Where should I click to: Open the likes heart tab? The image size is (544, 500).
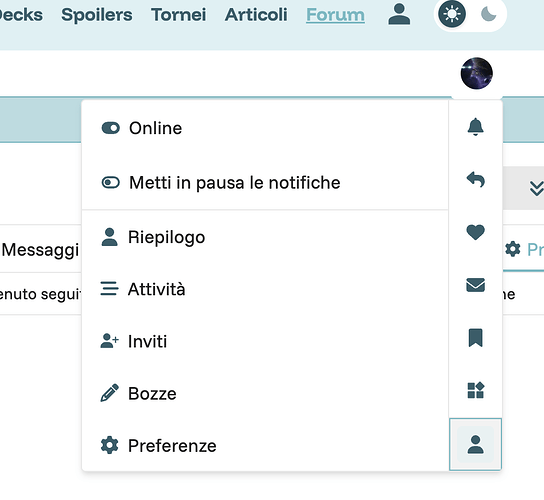[x=475, y=232]
